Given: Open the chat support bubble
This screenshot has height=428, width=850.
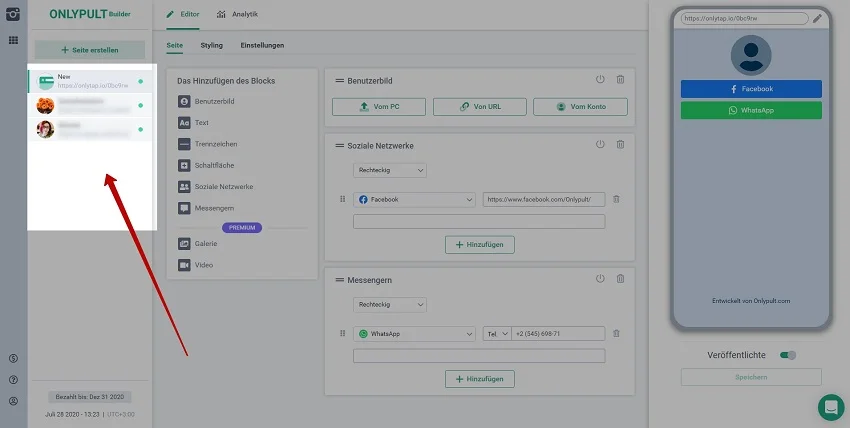Looking at the screenshot, I should pos(830,407).
